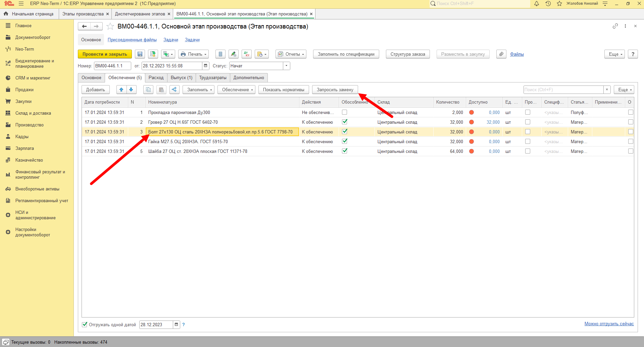The width and height of the screenshot is (644, 347).
Task: Click the save (floppy disk) icon
Action: pos(140,54)
